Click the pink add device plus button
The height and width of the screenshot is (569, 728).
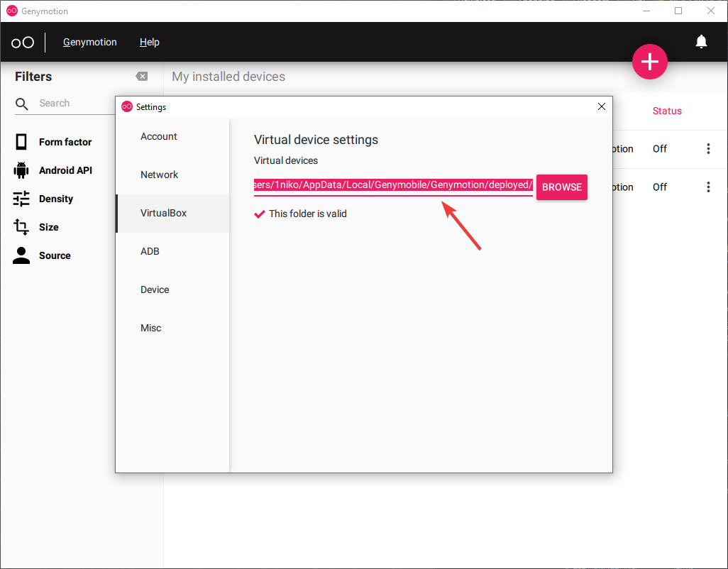click(x=650, y=62)
